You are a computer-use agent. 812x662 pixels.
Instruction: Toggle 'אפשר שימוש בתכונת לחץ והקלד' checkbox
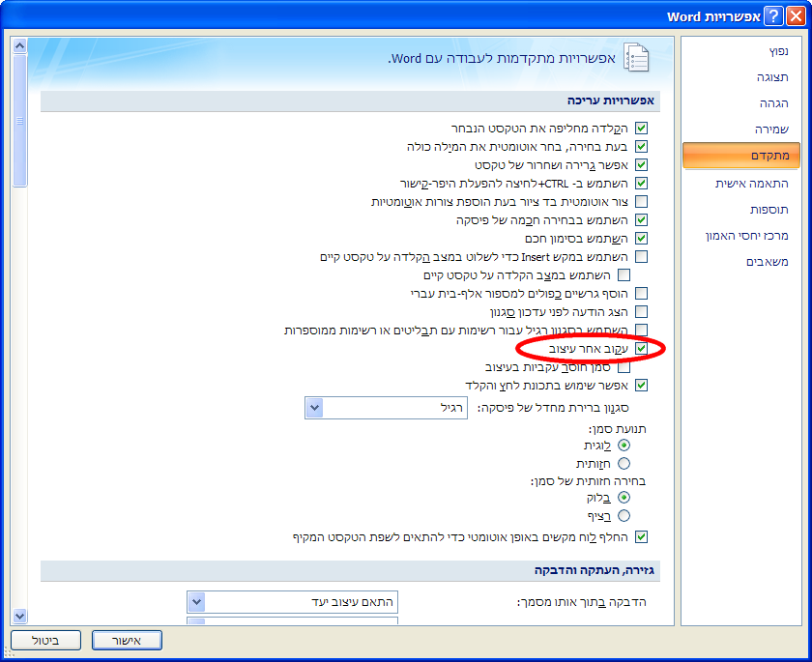point(641,385)
